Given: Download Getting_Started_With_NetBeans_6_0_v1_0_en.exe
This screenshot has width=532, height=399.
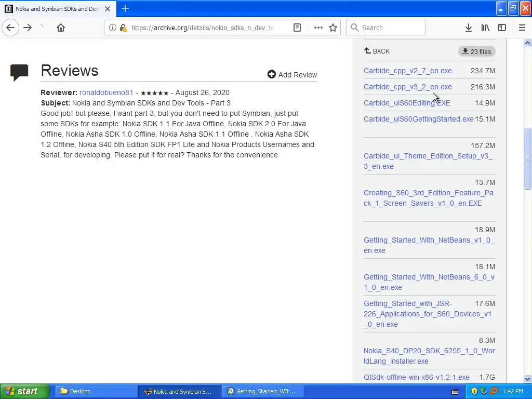Looking at the screenshot, I should pos(429,282).
